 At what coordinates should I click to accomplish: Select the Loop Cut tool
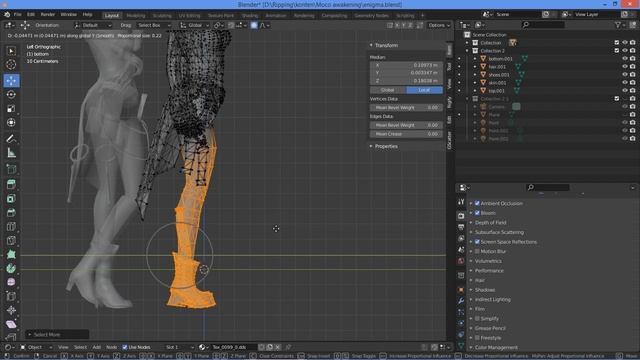(11, 227)
